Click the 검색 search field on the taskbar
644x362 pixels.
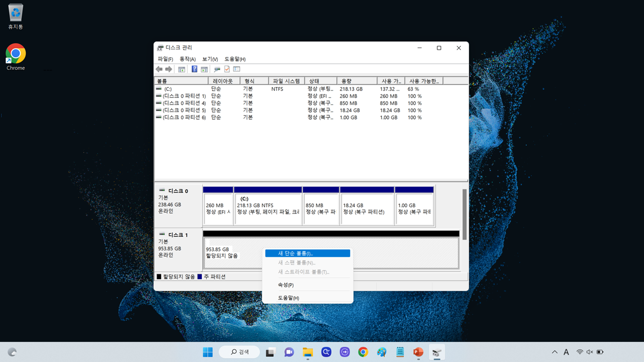[239, 352]
